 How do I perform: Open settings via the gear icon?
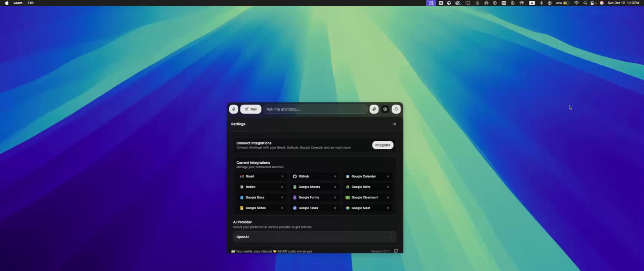coord(385,109)
